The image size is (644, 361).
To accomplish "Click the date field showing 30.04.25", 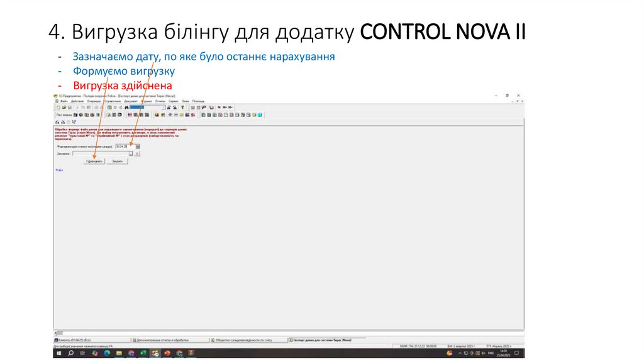I will point(125,146).
